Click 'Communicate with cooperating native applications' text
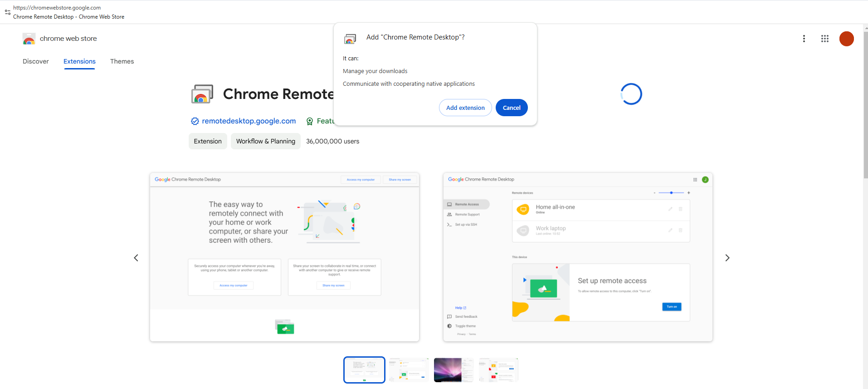This screenshot has width=868, height=389. point(409,84)
